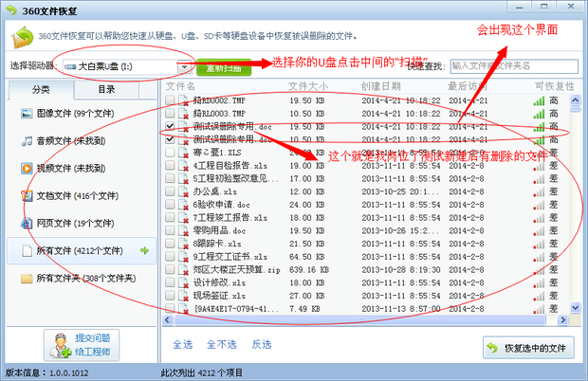Tick the checkbox for 零购用品.doc
The width and height of the screenshot is (588, 381).
point(170,230)
